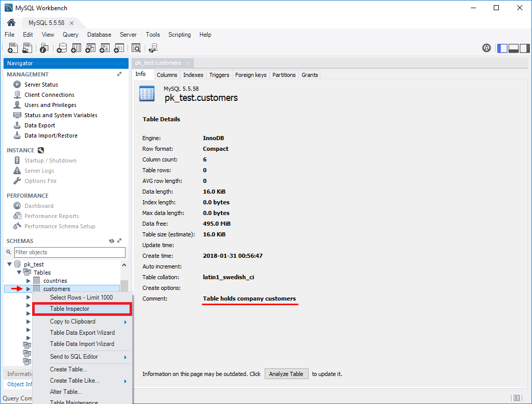532x404 pixels.
Task: Toggle the right secondary sidebar visibility
Action: (524, 48)
